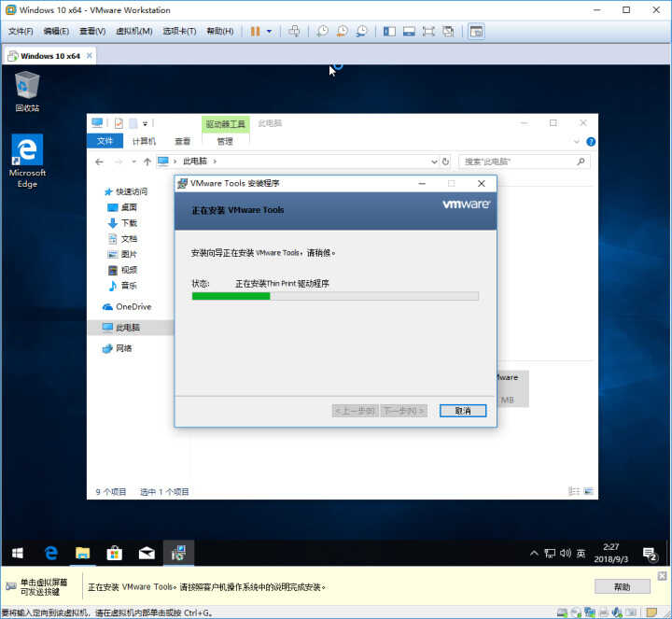
Task: Click the address bar refresh icon
Action: click(445, 162)
